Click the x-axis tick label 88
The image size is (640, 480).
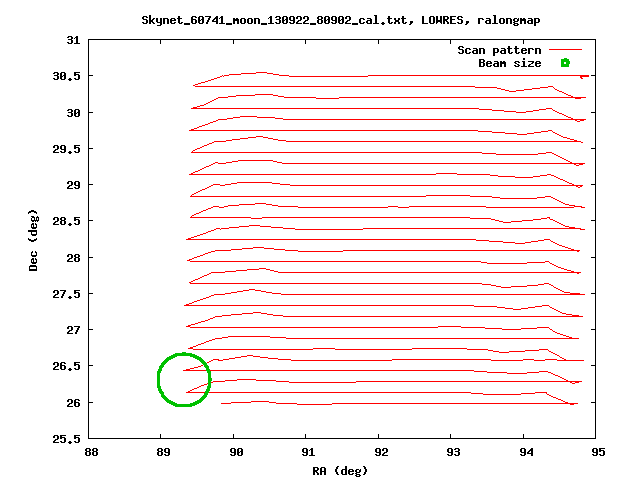91,452
